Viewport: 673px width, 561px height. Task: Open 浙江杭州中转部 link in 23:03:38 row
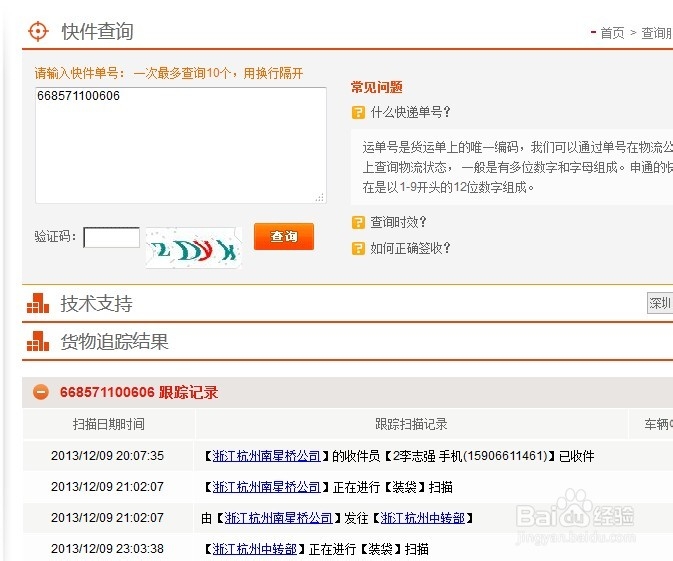[x=255, y=549]
